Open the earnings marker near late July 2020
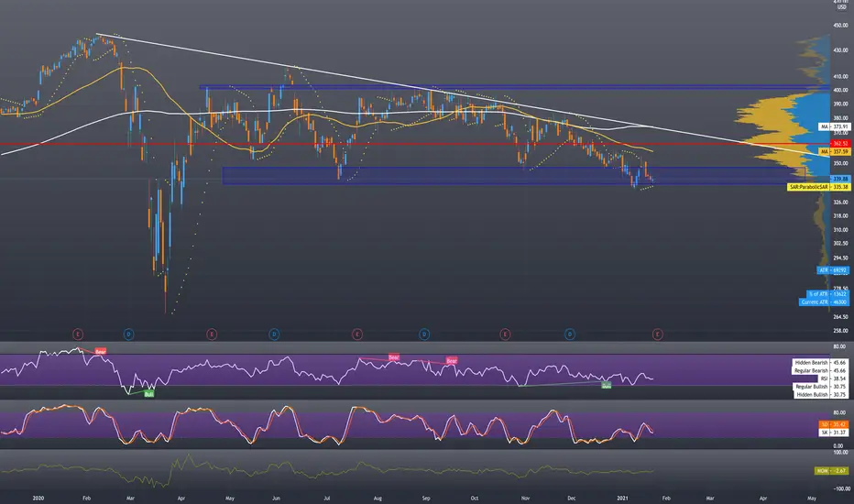The width and height of the screenshot is (854, 504). [357, 334]
